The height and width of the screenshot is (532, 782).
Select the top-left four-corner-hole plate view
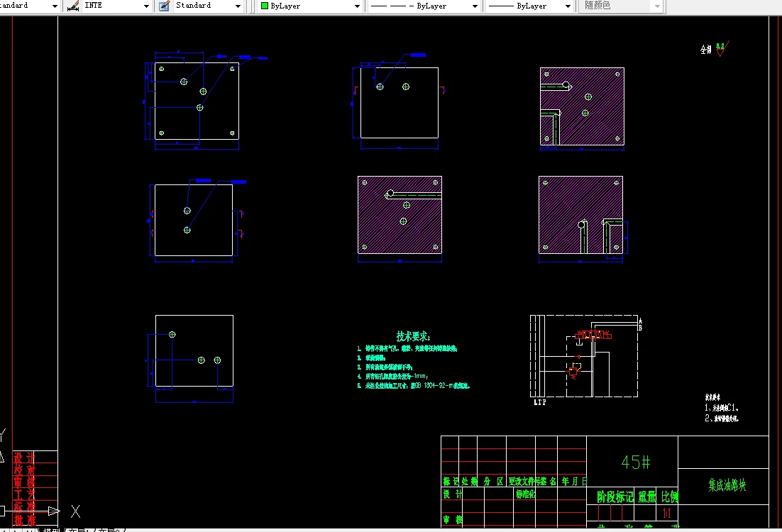point(197,101)
